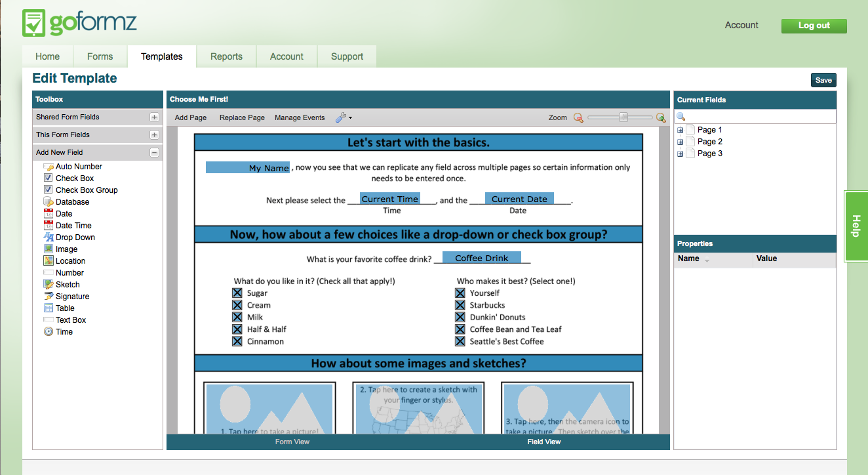
Task: Click the Save button
Action: click(x=823, y=80)
